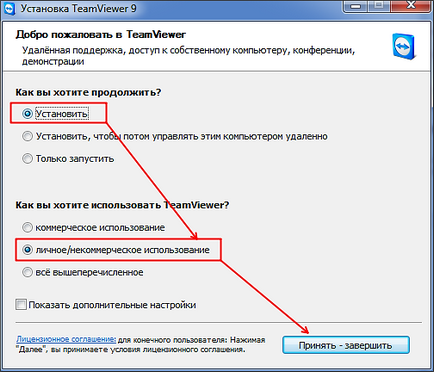
Task: Pick the "всё вышеперечисленное" radio button
Action: (27, 272)
